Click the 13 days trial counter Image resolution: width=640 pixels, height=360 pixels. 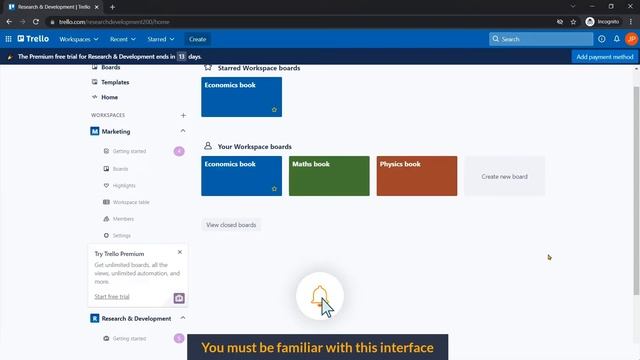tap(181, 57)
